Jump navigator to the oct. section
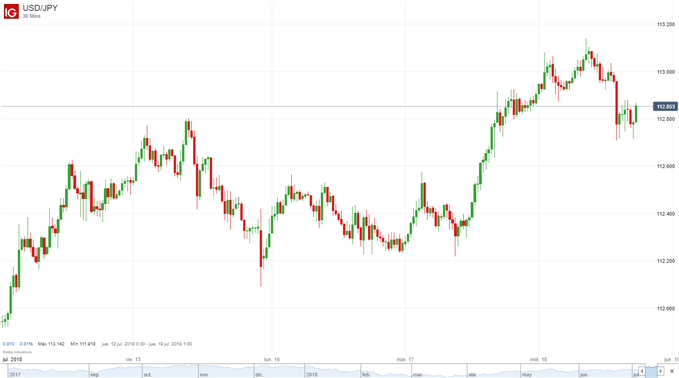The width and height of the screenshot is (679, 378). 148,375
